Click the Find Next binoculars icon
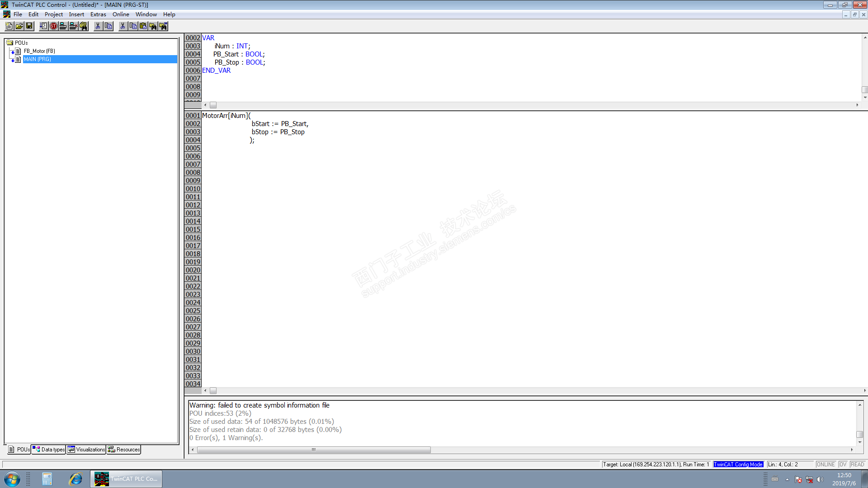The height and width of the screenshot is (488, 868). (163, 26)
